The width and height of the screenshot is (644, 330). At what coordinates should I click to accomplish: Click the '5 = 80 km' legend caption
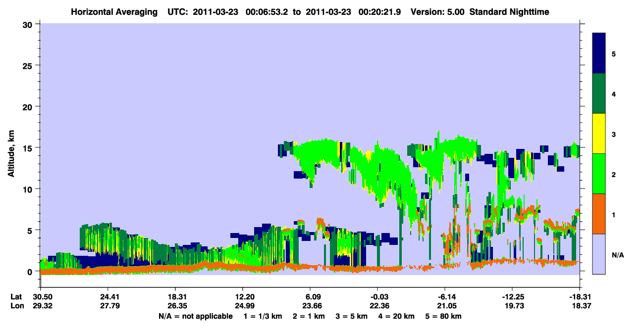coord(443,316)
